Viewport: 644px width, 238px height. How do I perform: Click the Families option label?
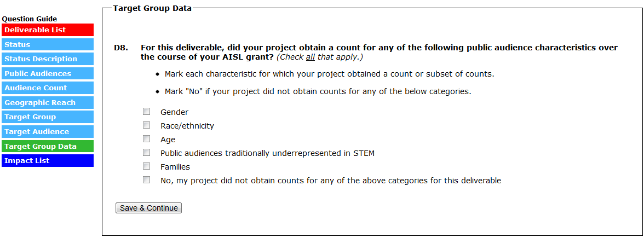click(175, 167)
